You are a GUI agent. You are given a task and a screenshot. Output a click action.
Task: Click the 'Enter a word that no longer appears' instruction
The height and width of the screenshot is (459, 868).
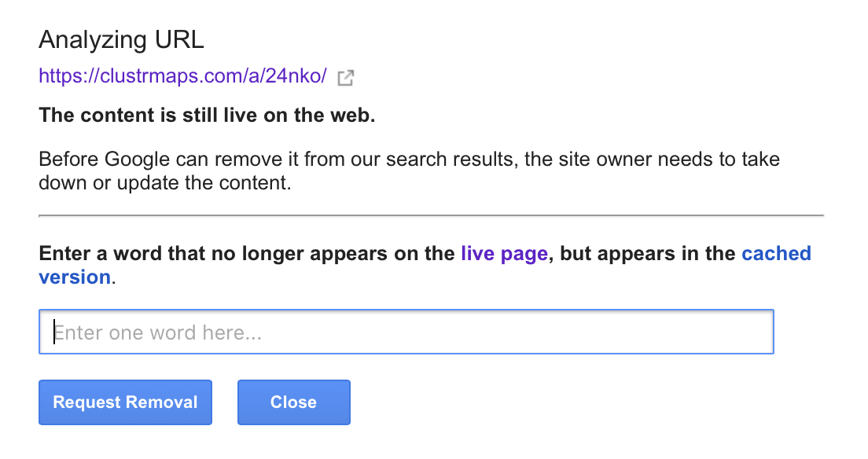coord(248,254)
